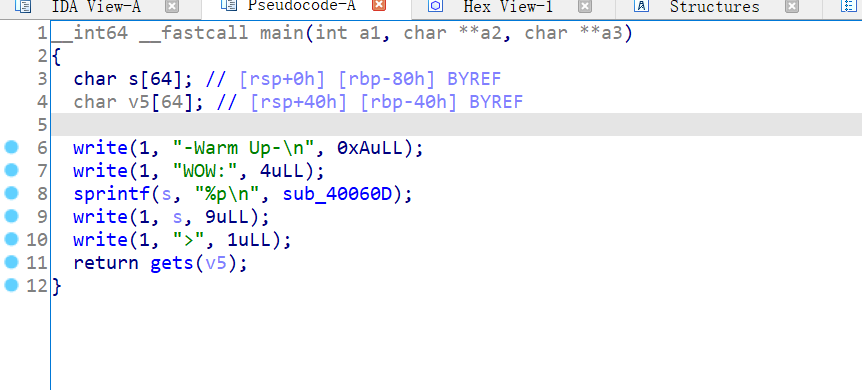Click the sprintf function call
Screen dimensions: 862x390
click(x=112, y=194)
